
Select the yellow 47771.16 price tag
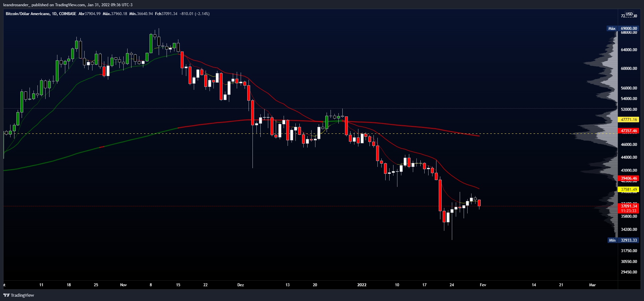pos(629,120)
